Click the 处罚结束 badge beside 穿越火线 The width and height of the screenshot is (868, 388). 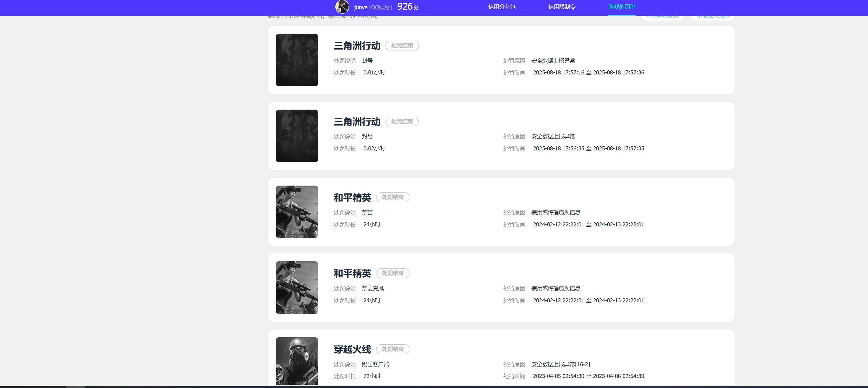[393, 349]
